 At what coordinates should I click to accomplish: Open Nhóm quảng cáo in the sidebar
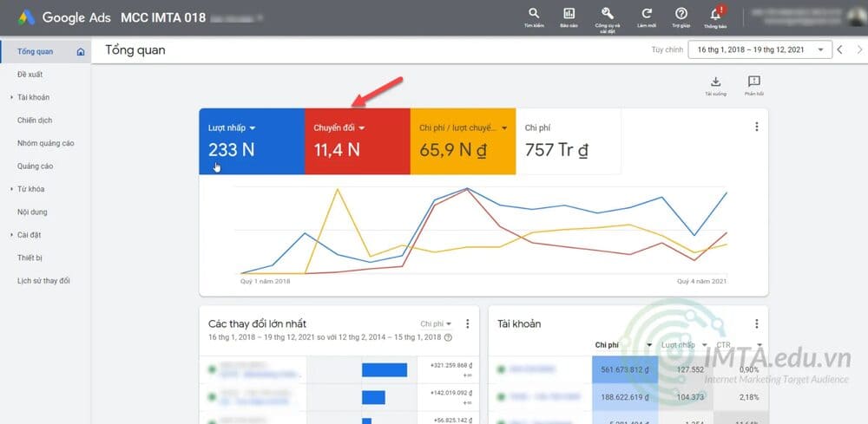[45, 143]
